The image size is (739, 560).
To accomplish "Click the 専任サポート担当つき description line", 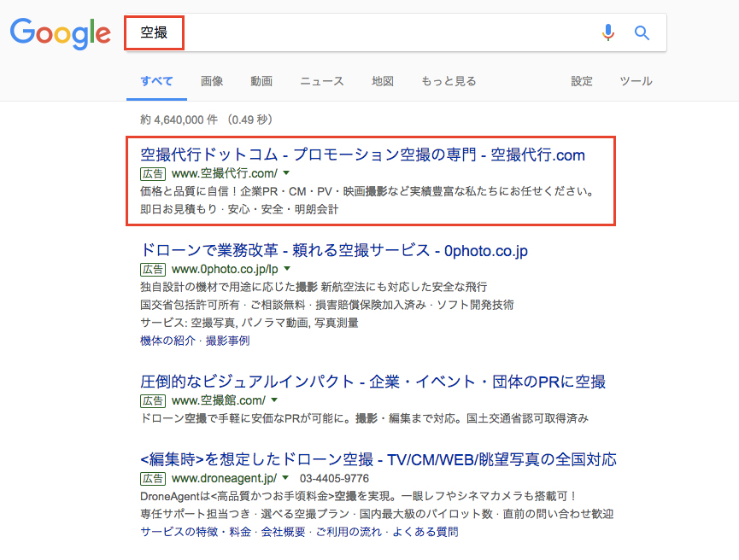I will 377,514.
